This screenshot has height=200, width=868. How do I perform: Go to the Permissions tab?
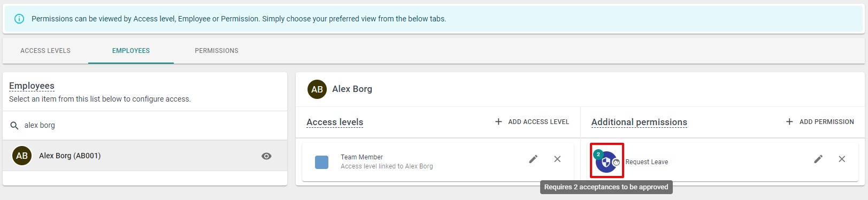[217, 51]
